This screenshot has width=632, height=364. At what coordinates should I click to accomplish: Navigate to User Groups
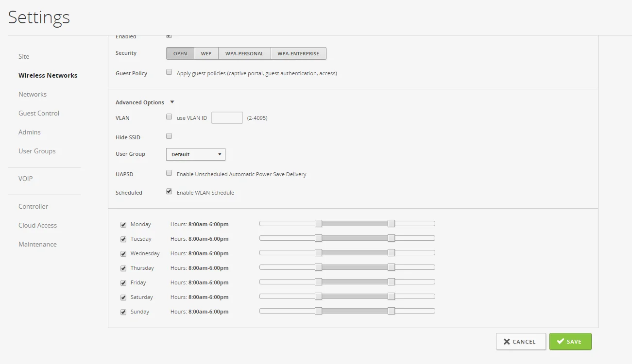click(37, 151)
